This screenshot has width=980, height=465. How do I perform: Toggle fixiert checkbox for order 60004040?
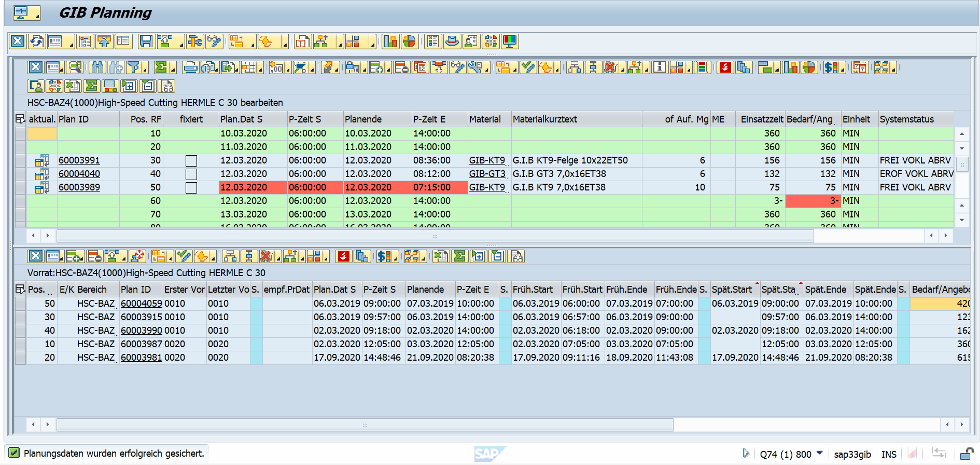(191, 174)
